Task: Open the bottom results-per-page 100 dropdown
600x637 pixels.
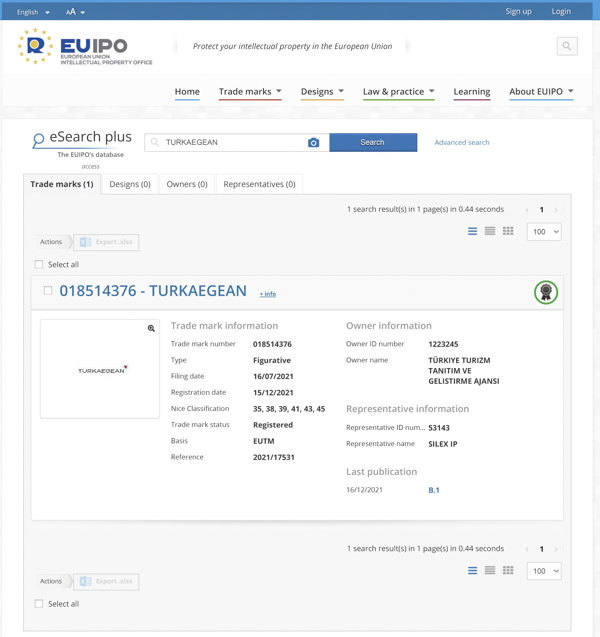Action: point(544,571)
